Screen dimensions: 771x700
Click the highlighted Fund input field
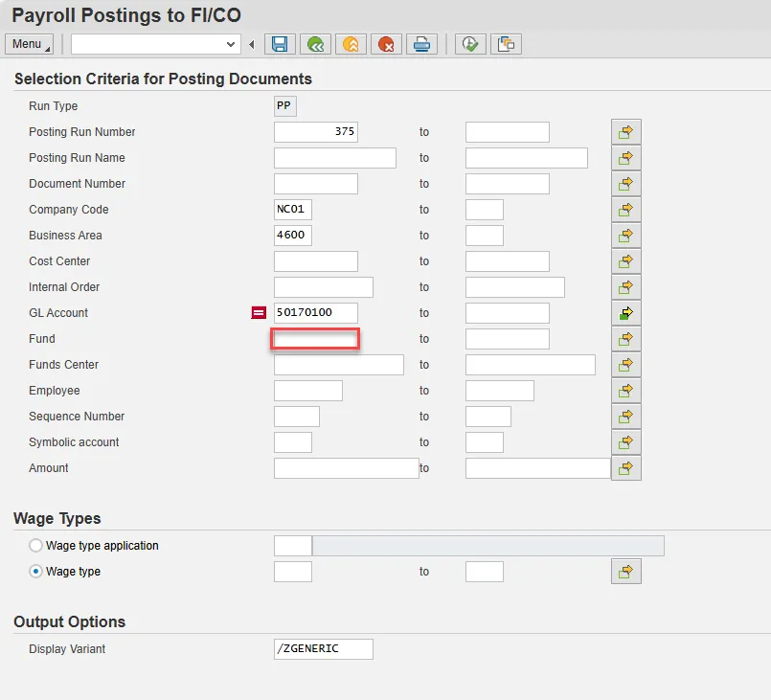(x=316, y=339)
